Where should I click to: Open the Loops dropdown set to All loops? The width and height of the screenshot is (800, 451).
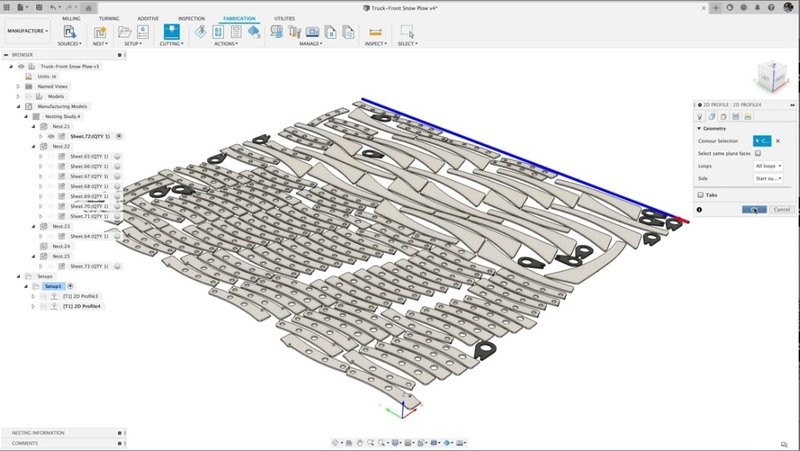coord(768,165)
